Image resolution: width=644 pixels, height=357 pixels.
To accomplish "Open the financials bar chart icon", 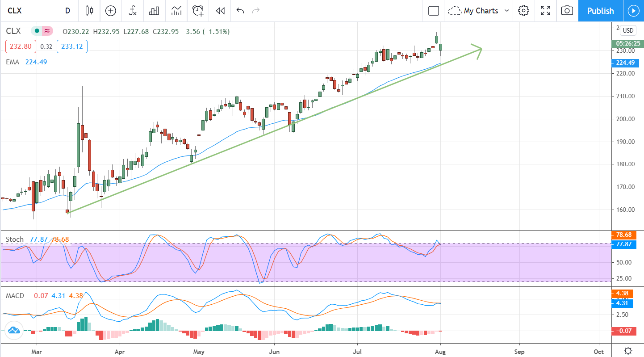I will (154, 11).
